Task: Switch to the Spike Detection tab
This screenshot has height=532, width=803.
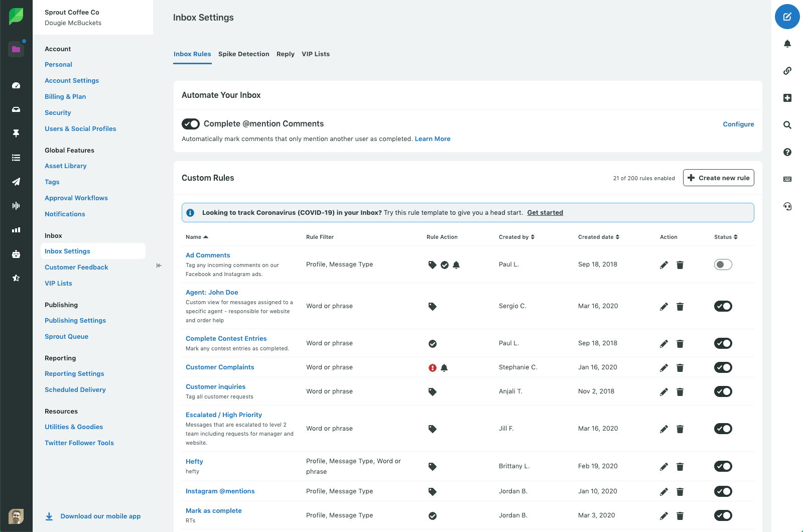Action: (x=243, y=54)
